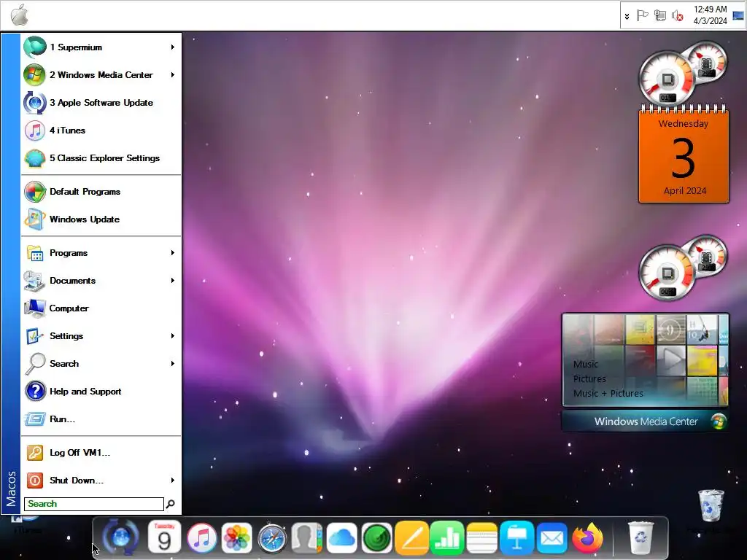747x560 pixels.
Task: Click the Computer icon in start menu
Action: click(35, 308)
